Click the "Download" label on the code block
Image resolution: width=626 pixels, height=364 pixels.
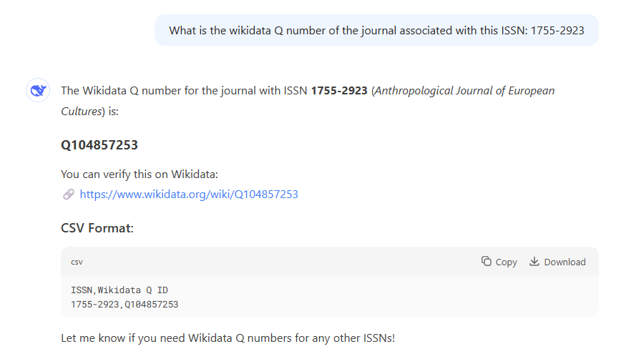coord(565,262)
